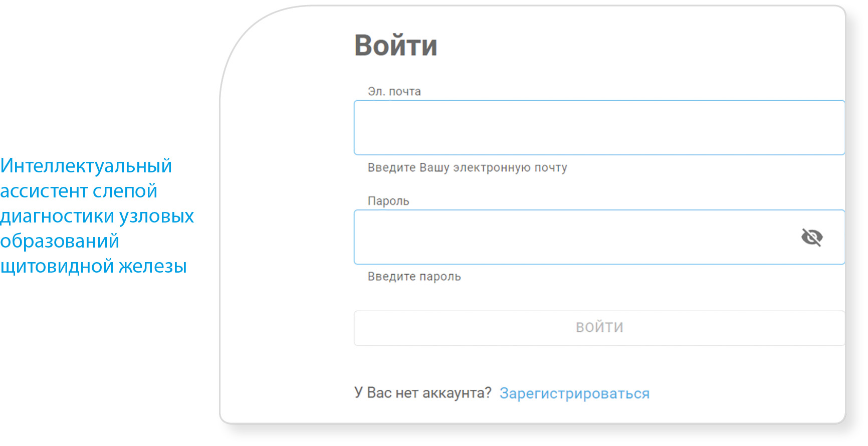Click the word железы in the tagline

coord(153,267)
